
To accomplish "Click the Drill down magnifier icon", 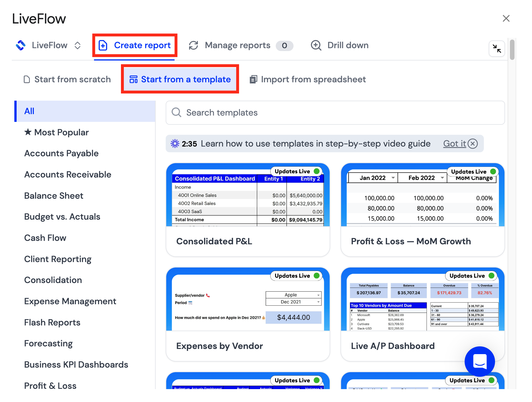I will point(316,45).
